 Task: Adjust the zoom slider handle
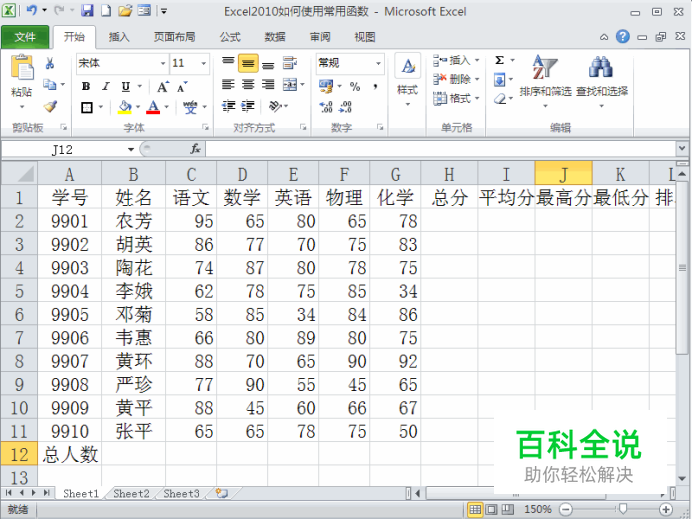coord(623,509)
